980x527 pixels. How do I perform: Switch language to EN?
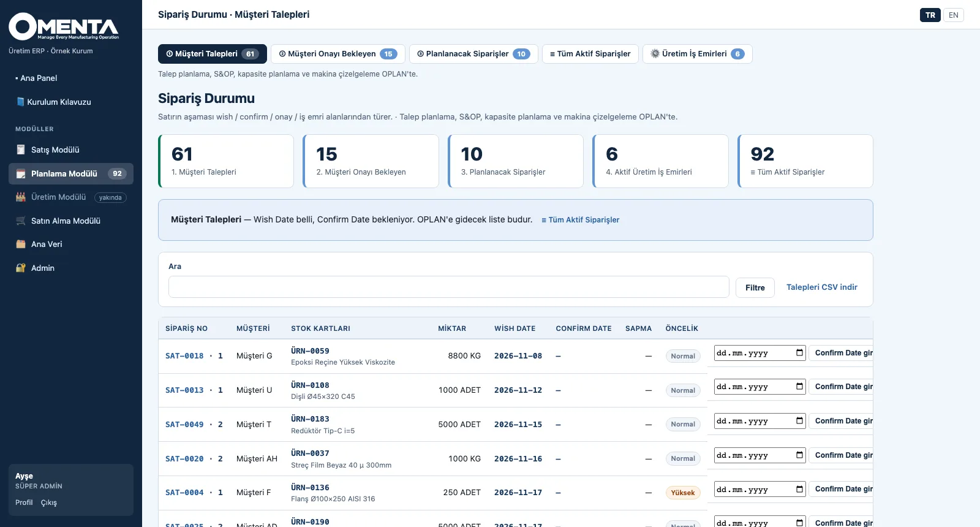[x=954, y=15]
